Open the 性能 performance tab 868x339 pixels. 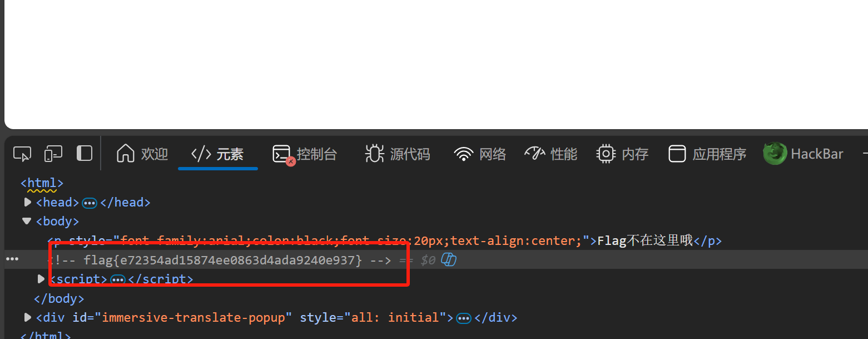[x=551, y=154]
